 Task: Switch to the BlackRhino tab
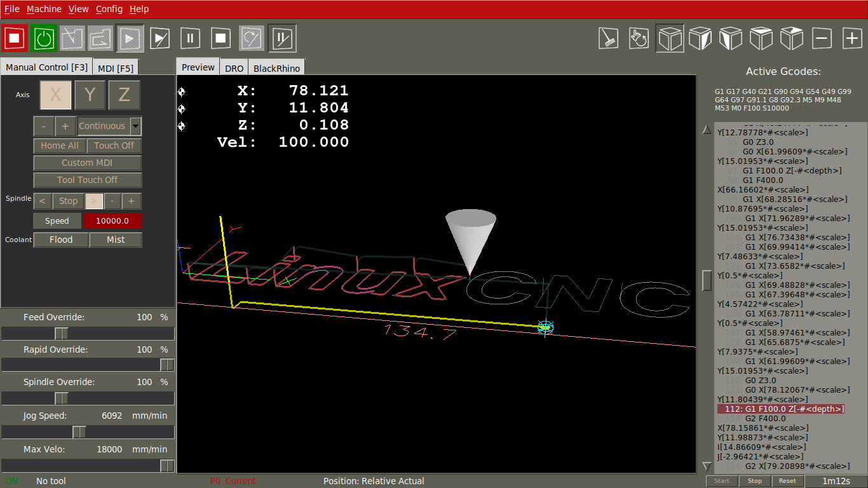click(x=276, y=68)
